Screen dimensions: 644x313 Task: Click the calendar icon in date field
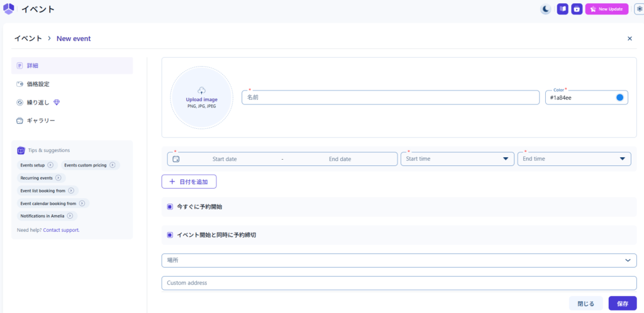point(176,159)
